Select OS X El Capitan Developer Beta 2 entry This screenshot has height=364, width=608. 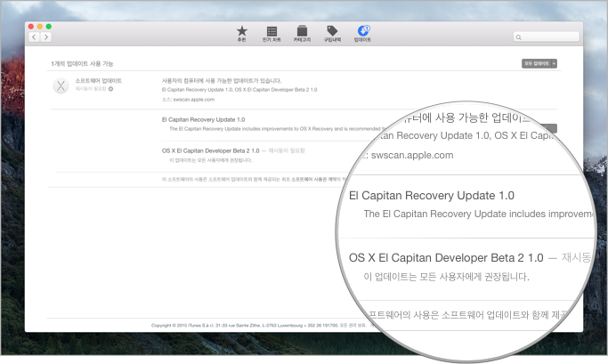pyautogui.click(x=211, y=150)
